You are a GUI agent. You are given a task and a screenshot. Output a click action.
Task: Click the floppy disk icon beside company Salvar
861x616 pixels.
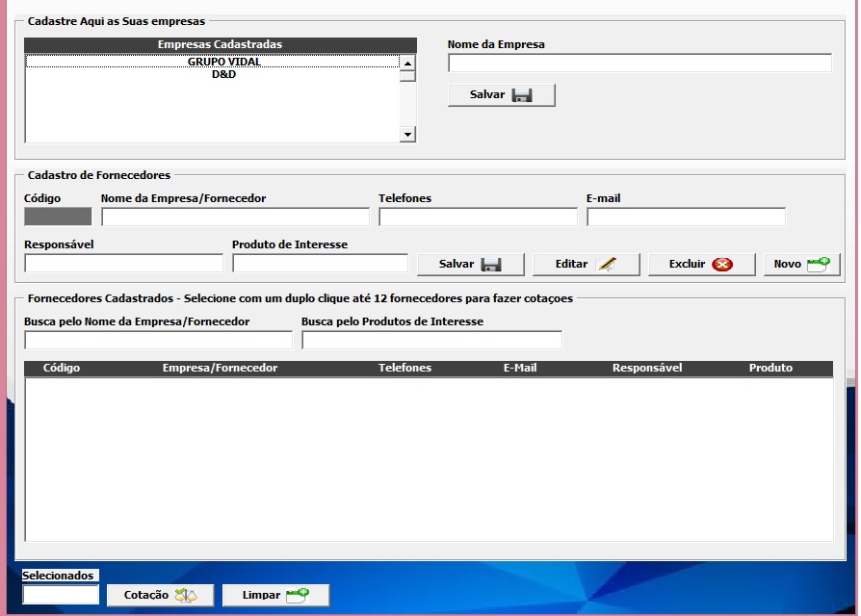(522, 95)
